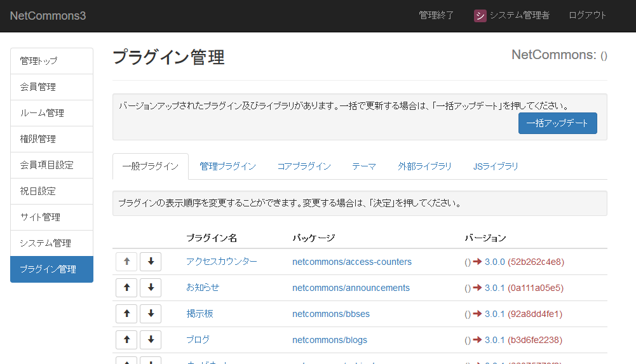Click the システム管理者 avatar icon
The image size is (636, 364).
click(x=480, y=16)
